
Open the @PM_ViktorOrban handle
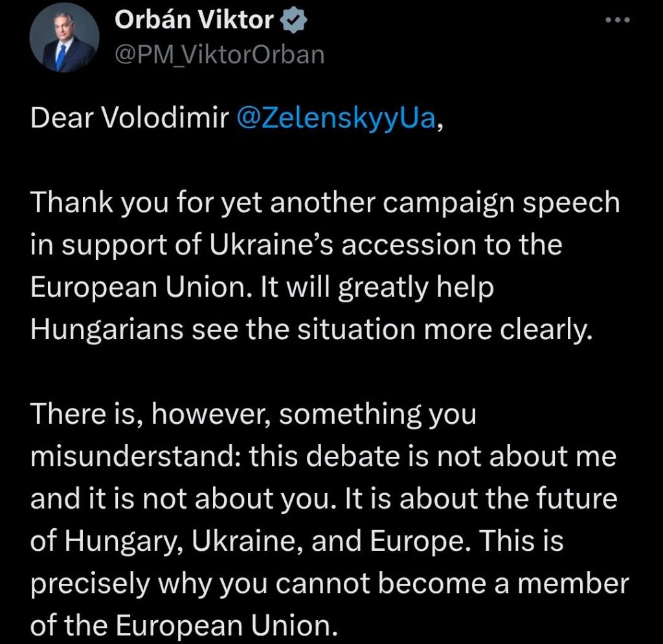[219, 54]
